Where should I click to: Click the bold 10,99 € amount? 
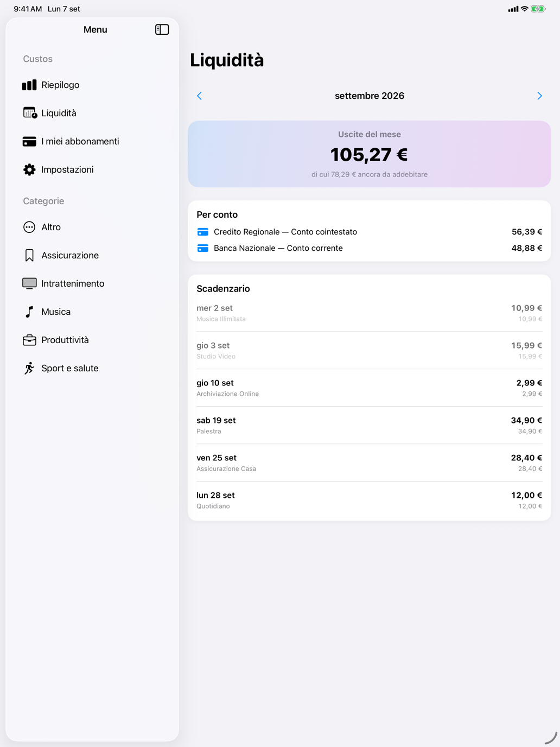coord(526,308)
